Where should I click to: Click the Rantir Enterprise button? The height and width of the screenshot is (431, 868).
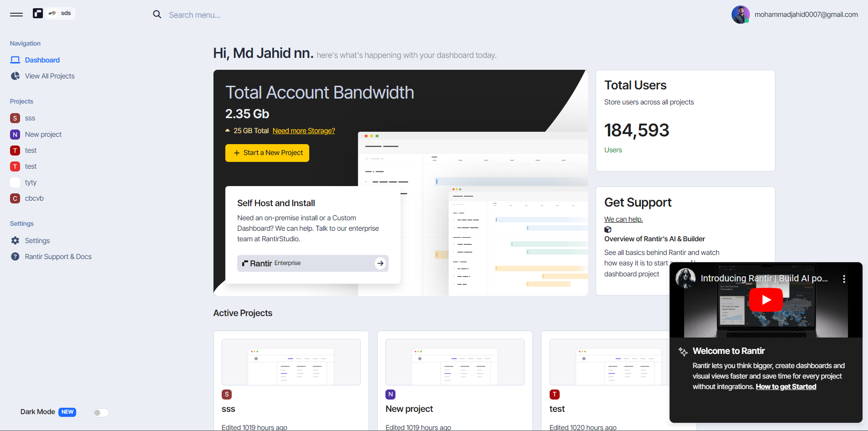pos(313,263)
